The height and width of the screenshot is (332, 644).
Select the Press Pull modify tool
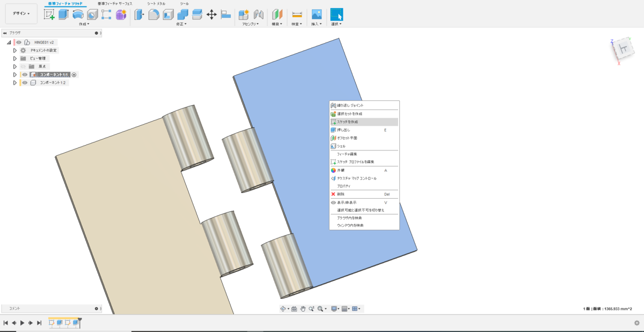tap(139, 15)
